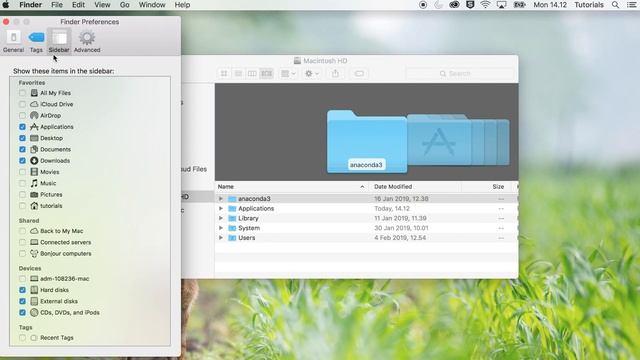Uncheck Documents sidebar item
The height and width of the screenshot is (360, 640).
click(22, 149)
